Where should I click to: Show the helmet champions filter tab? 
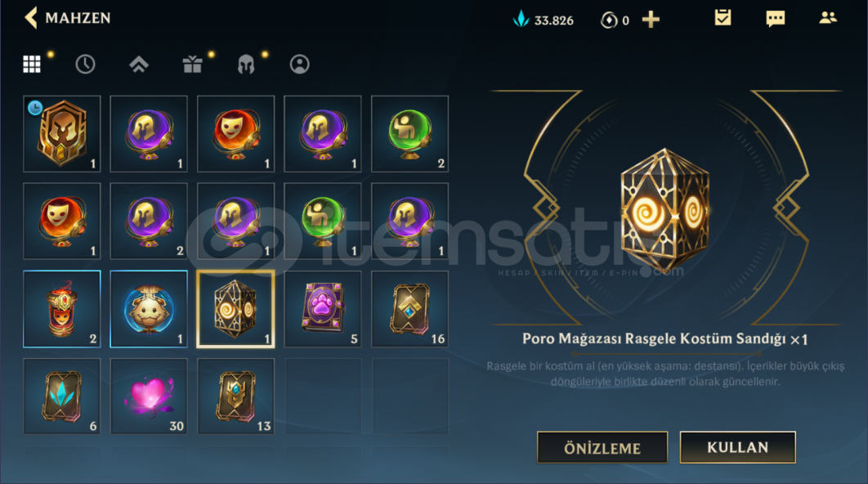[246, 65]
